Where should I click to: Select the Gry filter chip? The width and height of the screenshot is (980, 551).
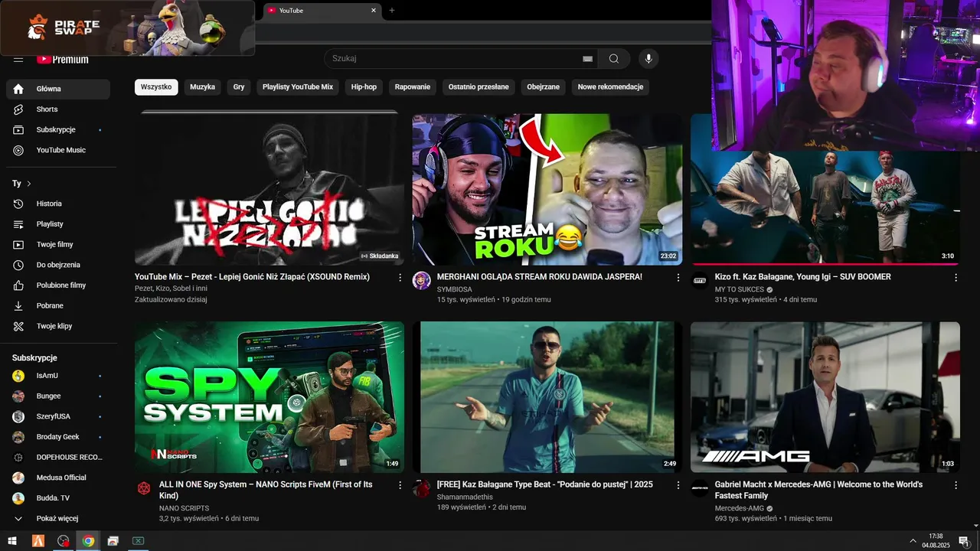(x=239, y=87)
